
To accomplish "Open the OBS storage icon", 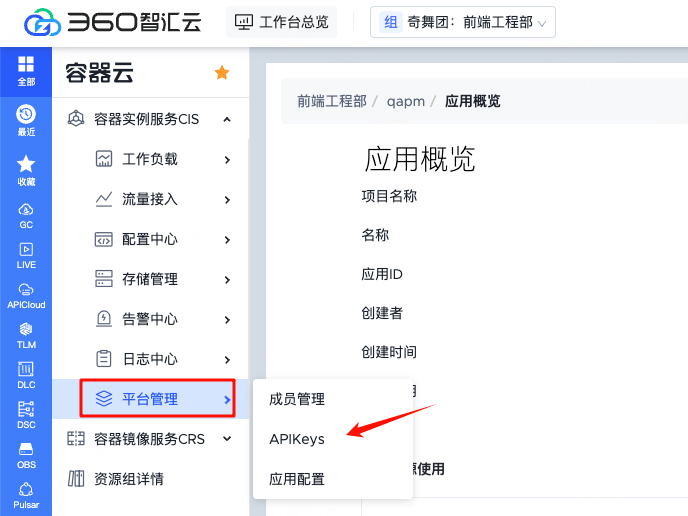I will (x=26, y=449).
